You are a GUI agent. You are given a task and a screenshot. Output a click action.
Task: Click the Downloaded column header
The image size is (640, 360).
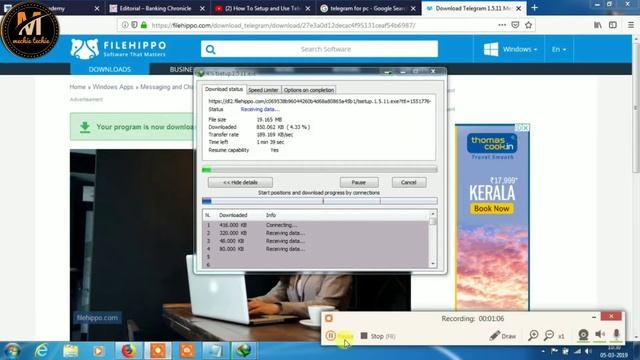233,215
